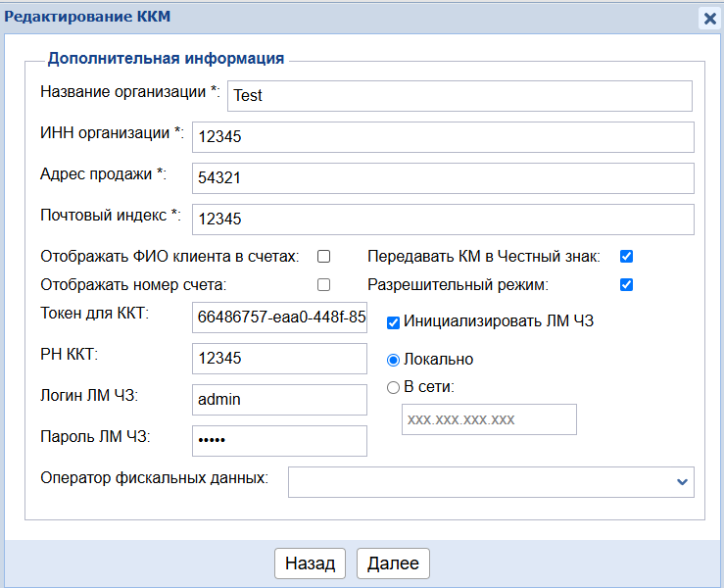Screen dimensions: 724x588
Task: Select the Локально radio option
Action: tap(393, 360)
